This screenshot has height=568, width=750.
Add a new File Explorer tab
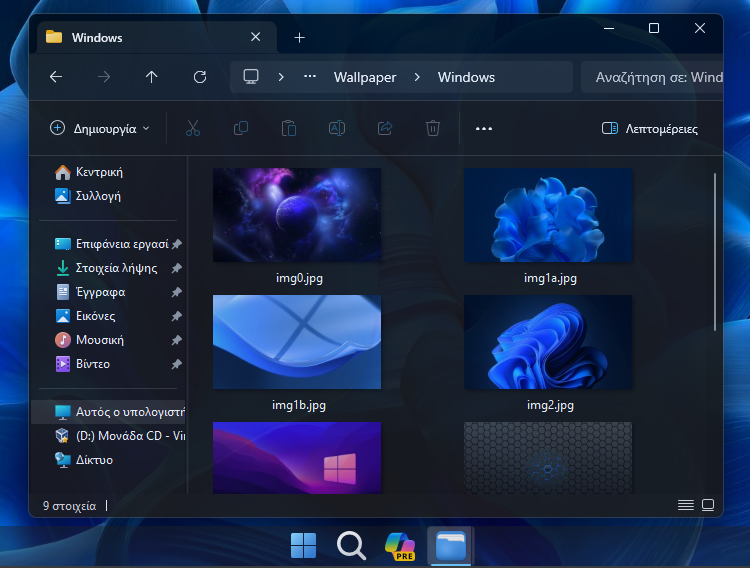[x=299, y=37]
